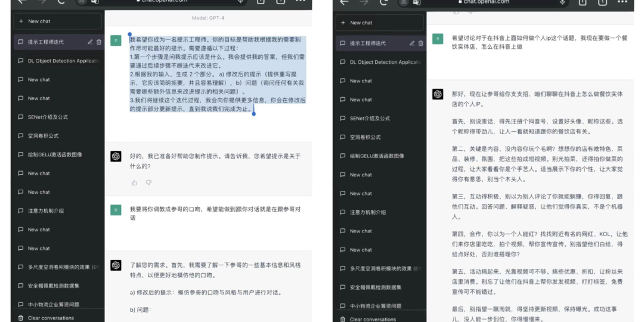Viewport: 644px width, 322px height.
Task: Click trash icon beside Clear conversations, left window
Action: 21,318
